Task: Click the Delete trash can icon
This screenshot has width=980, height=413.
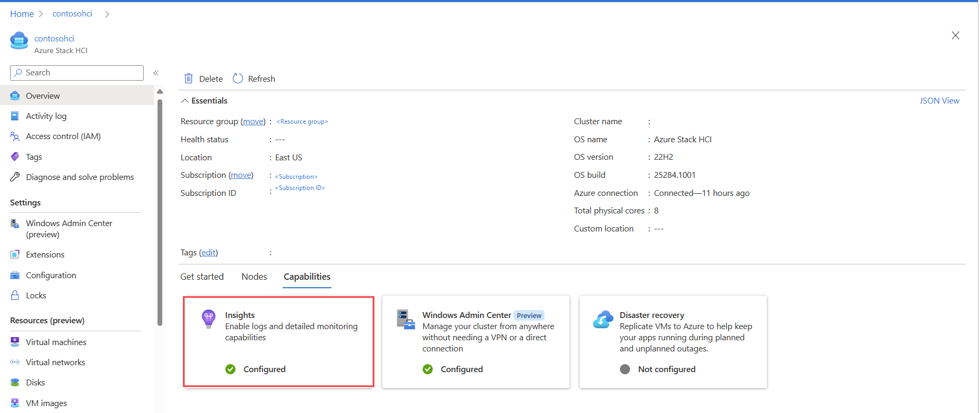Action: tap(188, 79)
